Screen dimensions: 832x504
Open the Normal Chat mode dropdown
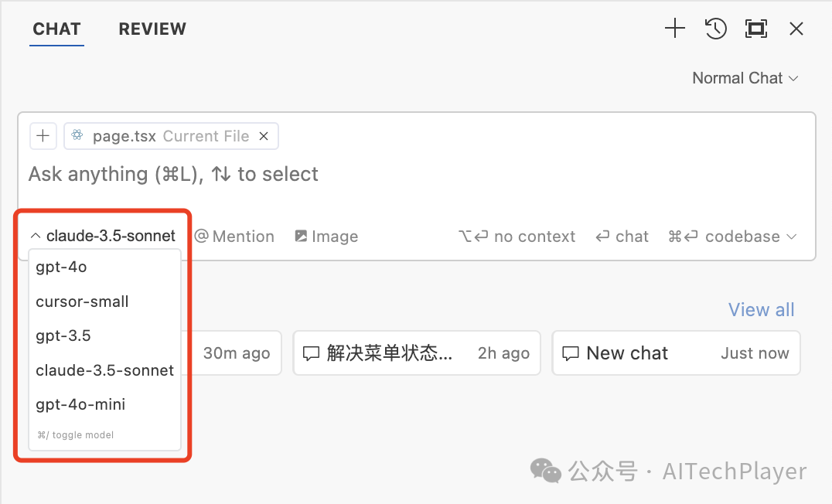click(745, 78)
